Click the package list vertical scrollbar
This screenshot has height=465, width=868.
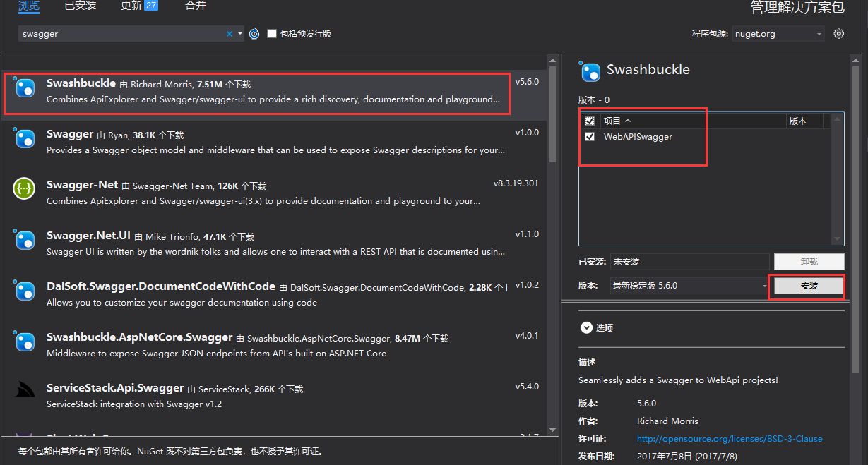pyautogui.click(x=552, y=113)
